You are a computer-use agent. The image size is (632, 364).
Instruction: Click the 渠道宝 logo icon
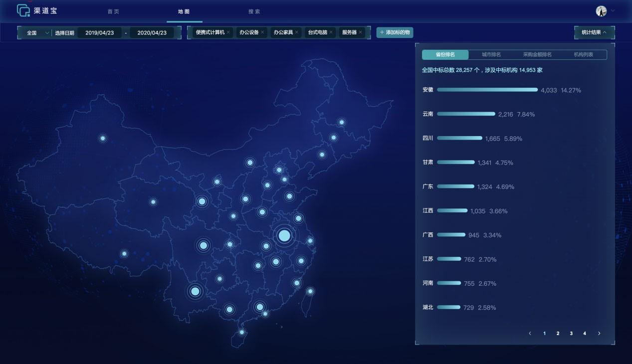click(23, 10)
